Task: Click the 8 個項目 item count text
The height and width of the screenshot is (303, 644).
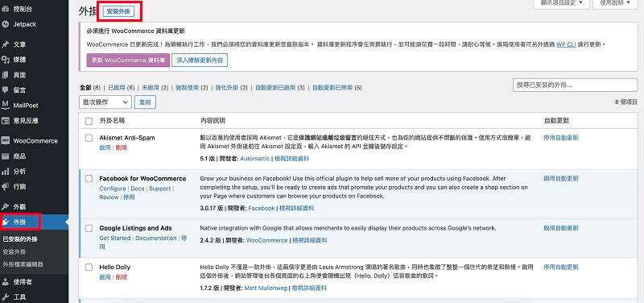Action: (x=626, y=102)
